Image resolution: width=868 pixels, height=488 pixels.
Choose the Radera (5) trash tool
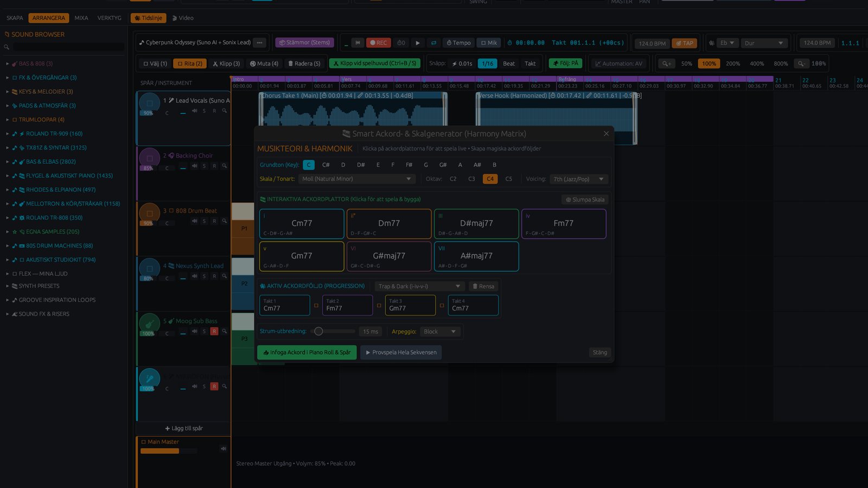(304, 63)
